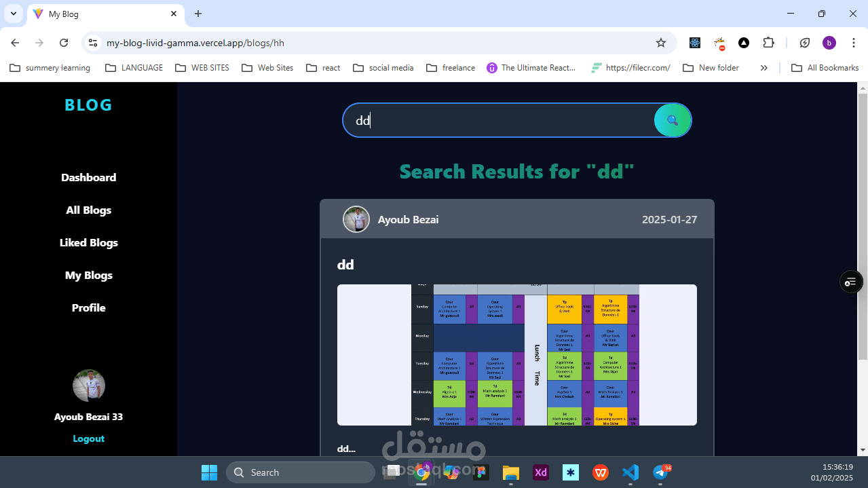Open the 'Web Sites' bookmark folder

267,68
